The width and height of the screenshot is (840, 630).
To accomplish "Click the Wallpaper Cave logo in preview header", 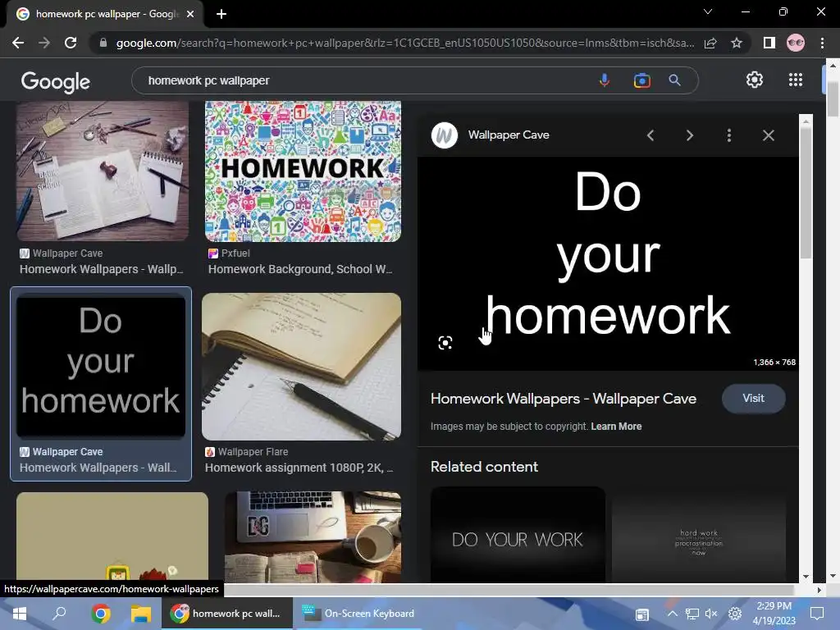I will pos(444,135).
